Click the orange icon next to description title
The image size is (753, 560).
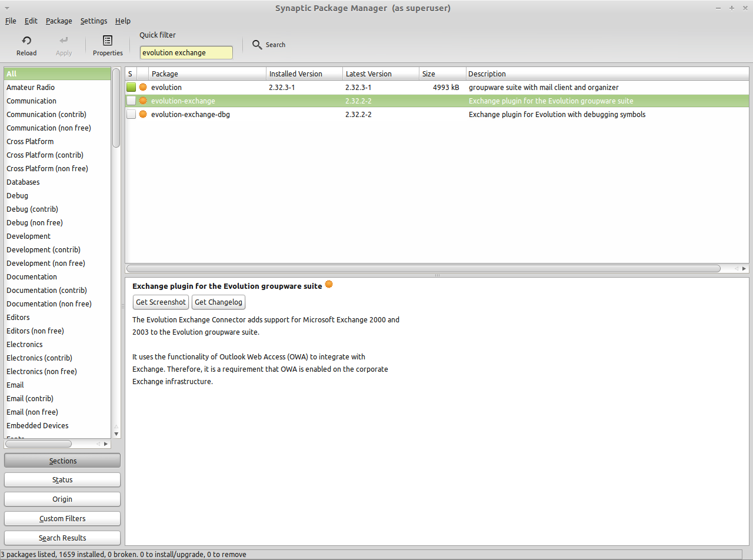[329, 285]
